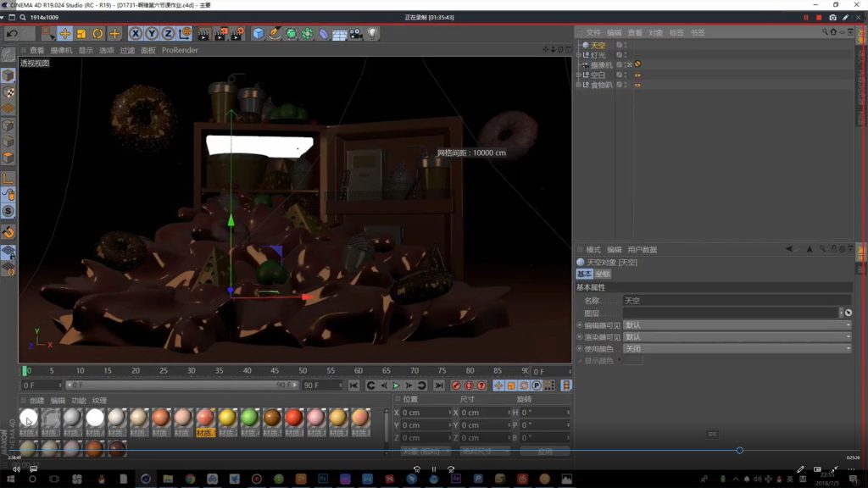This screenshot has width=868, height=488.
Task: Add a cube primitive object
Action: point(259,34)
